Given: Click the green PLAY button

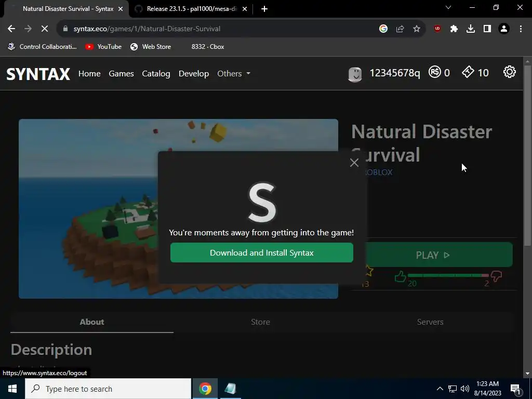Looking at the screenshot, I should pos(440,255).
